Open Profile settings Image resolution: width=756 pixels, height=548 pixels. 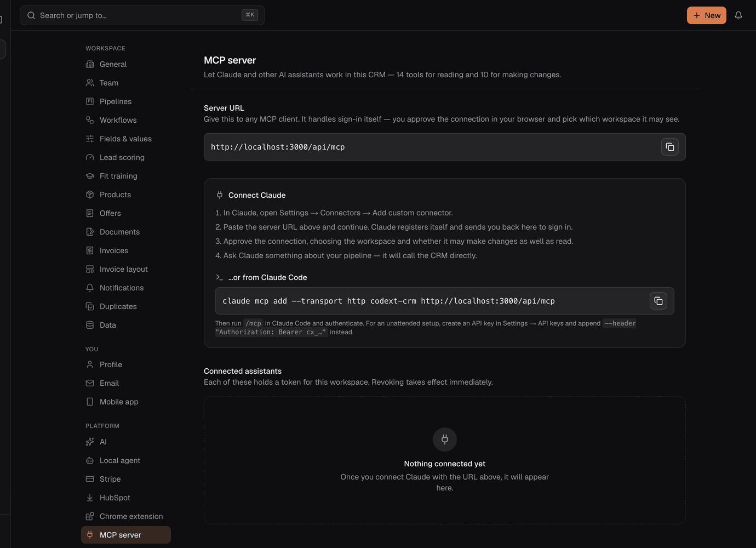(125, 364)
